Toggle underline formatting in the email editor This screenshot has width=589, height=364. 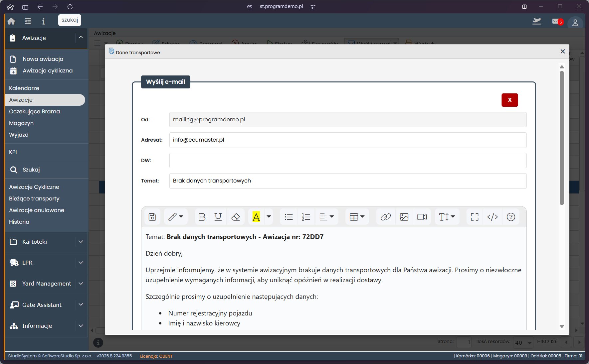218,217
